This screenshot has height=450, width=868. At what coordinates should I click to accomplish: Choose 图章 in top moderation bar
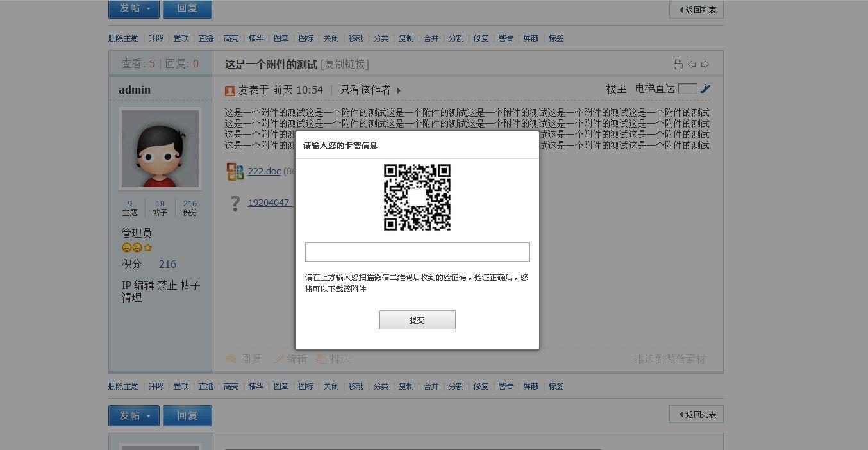click(281, 38)
